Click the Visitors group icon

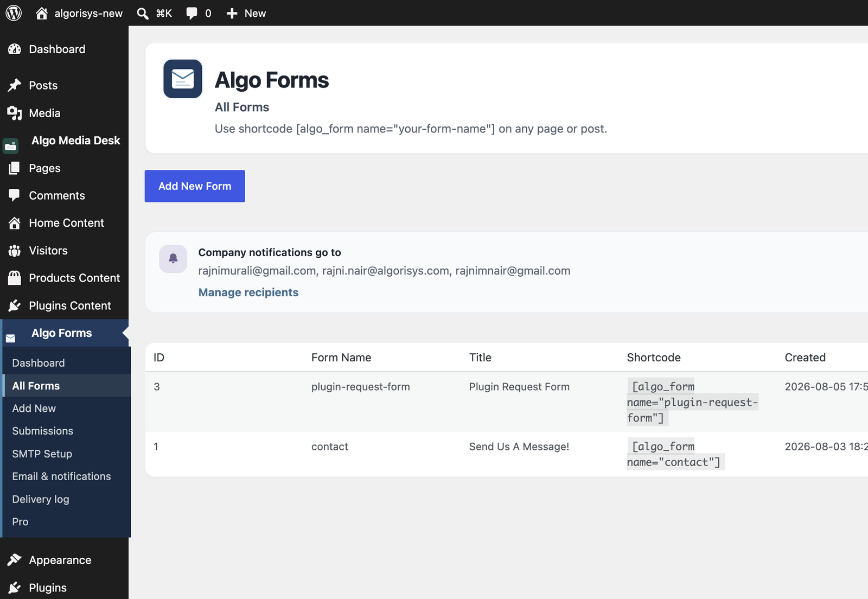click(15, 251)
